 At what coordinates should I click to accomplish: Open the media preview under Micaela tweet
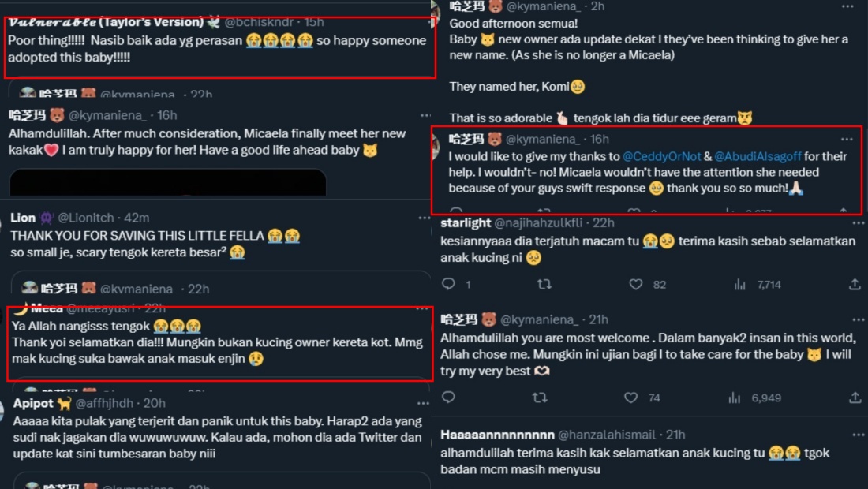[167, 182]
